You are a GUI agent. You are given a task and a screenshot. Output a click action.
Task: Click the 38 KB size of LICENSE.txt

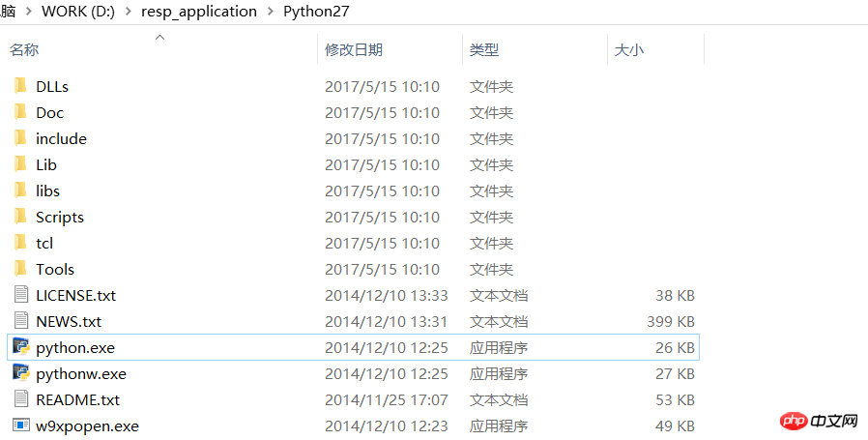675,295
